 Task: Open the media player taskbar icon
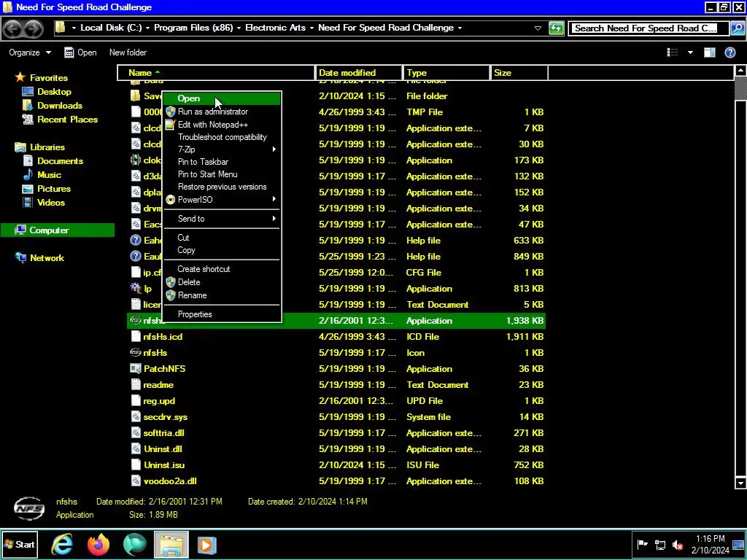coord(206,544)
